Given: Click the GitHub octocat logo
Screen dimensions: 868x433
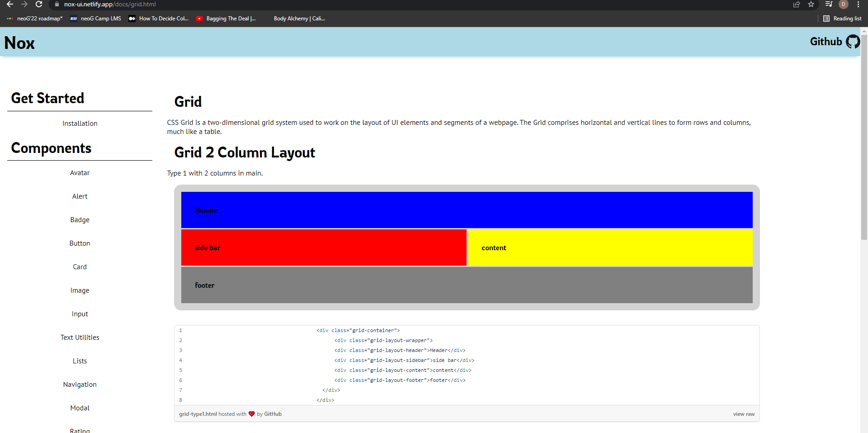Looking at the screenshot, I should point(853,42).
